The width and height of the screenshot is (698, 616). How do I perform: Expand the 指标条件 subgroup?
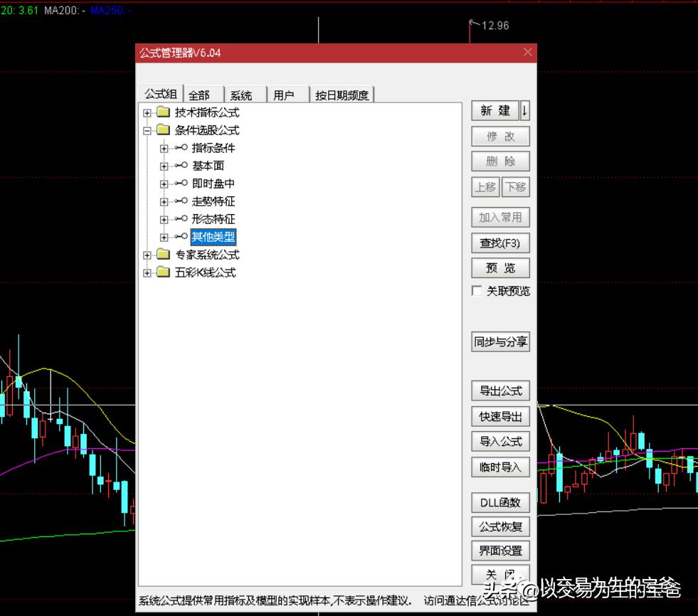coord(164,149)
